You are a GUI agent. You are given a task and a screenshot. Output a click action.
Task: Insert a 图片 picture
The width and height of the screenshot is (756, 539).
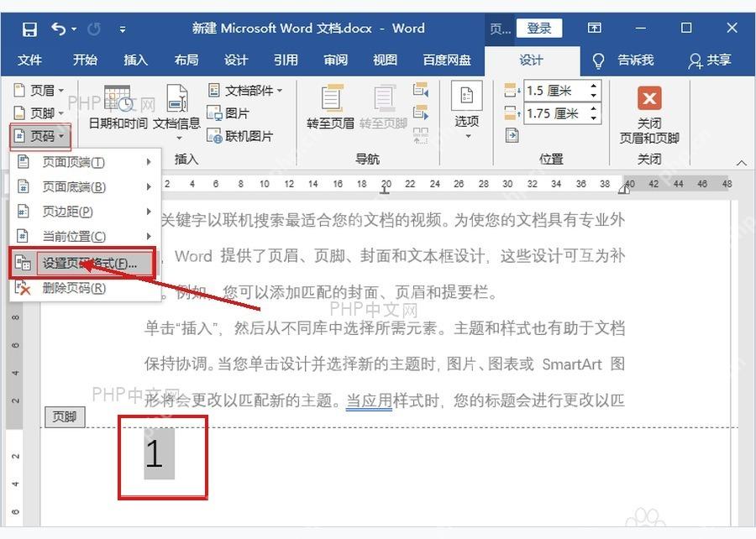click(x=228, y=113)
